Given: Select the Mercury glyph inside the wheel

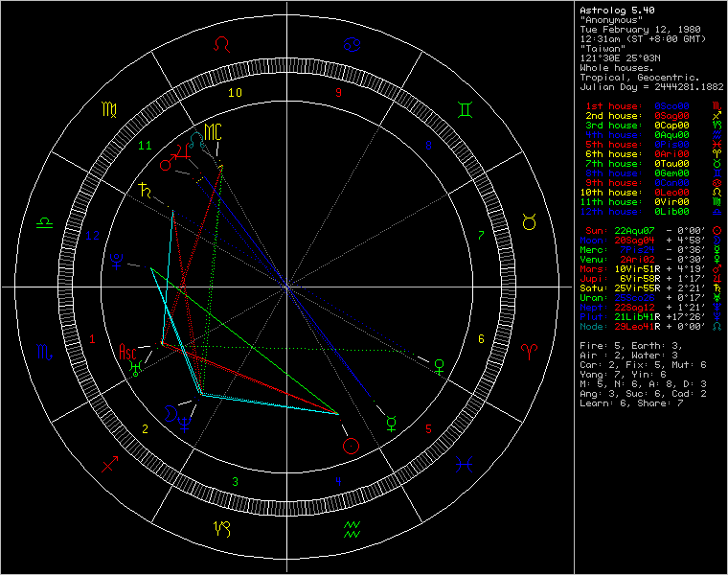Looking at the screenshot, I should pos(391,420).
